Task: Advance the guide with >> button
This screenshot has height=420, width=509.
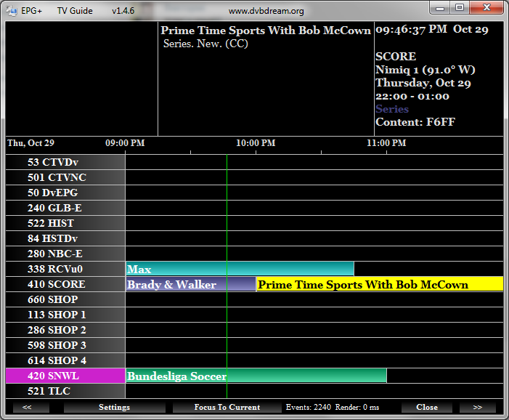Action: 478,408
